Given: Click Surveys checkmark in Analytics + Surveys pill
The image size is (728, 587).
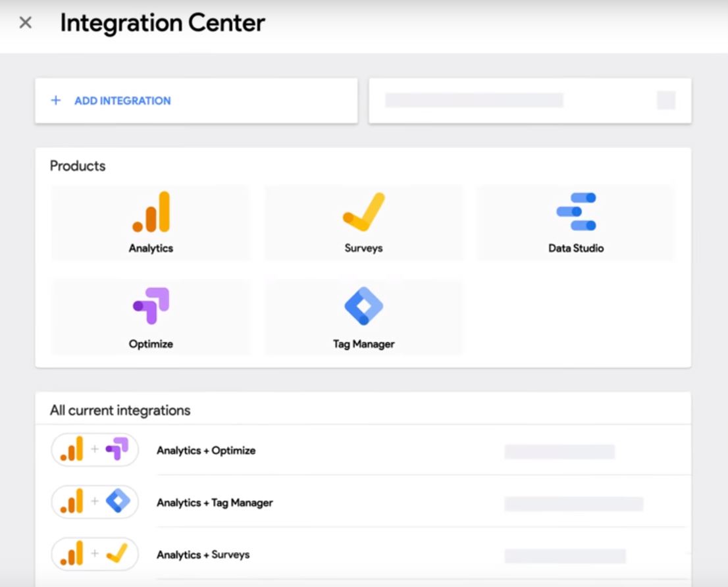Looking at the screenshot, I should 117,553.
